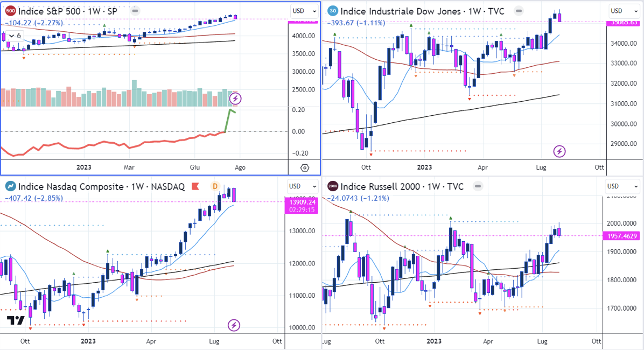The image size is (644, 350).
Task: Open chart settings gear on S&P 500 chart
Action: click(x=304, y=167)
